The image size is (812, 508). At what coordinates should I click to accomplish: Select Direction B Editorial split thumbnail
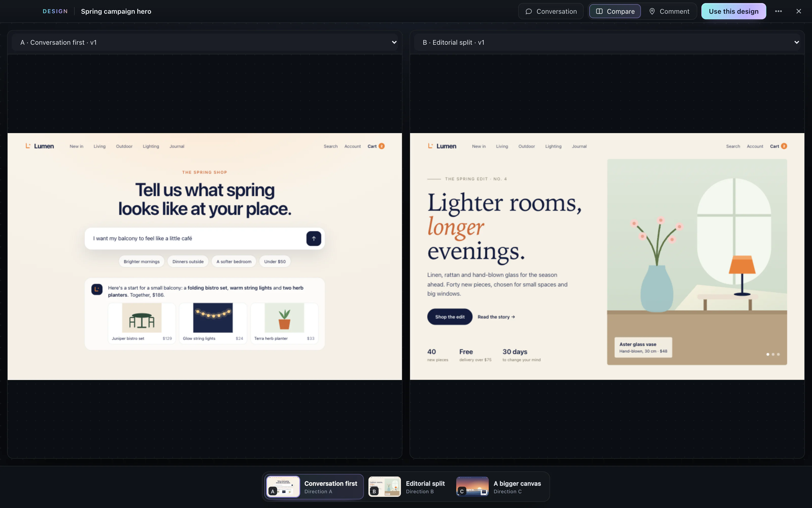tap(407, 487)
